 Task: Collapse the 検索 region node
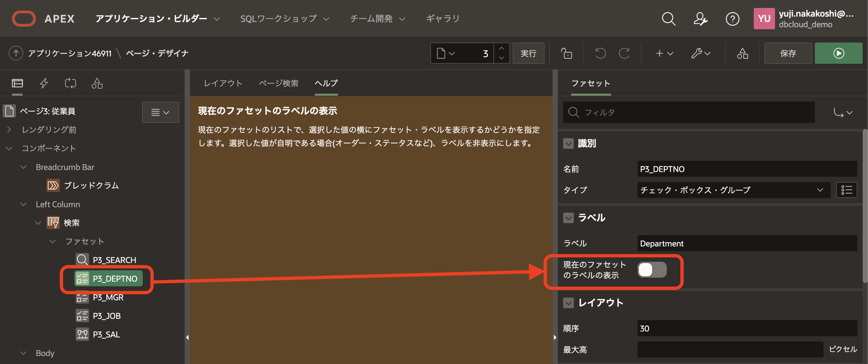click(x=38, y=223)
